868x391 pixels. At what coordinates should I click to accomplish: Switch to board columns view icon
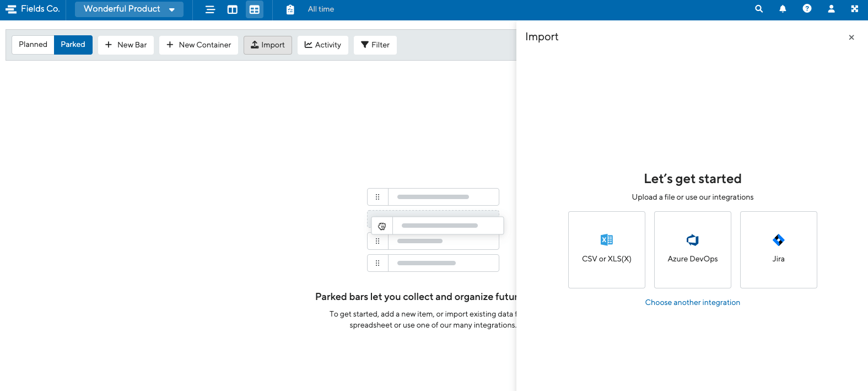pyautogui.click(x=233, y=9)
